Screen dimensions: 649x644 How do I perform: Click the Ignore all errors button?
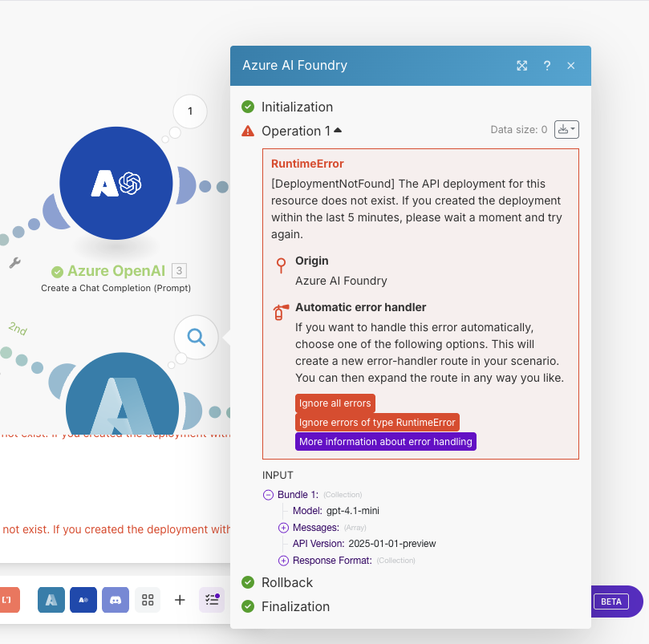(x=335, y=403)
